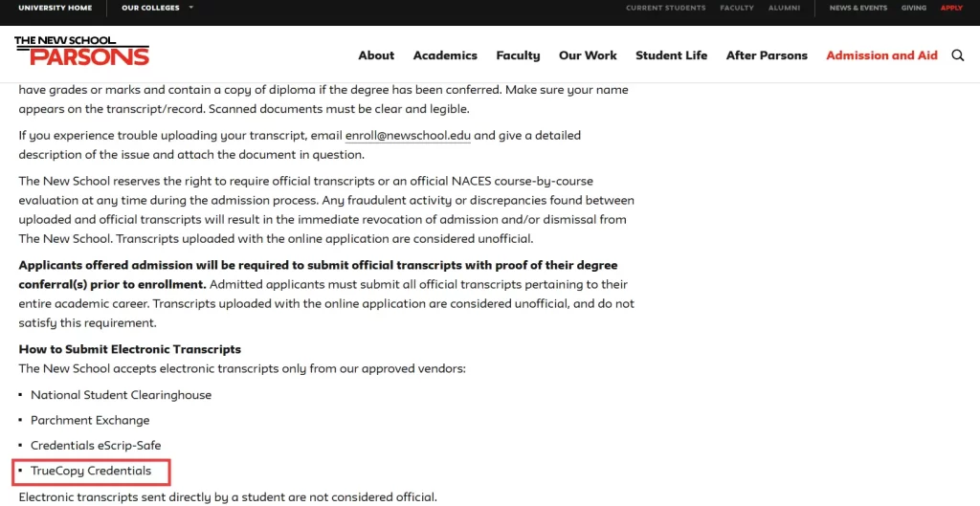Select the National Student Clearinghouse item
Screen dimensions: 980x506
(x=122, y=395)
